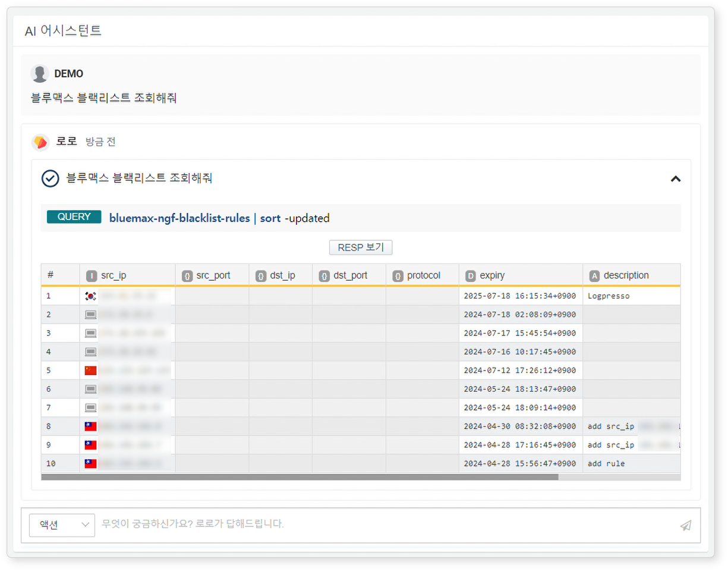The width and height of the screenshot is (728, 571).
Task: Click the DEMO user avatar icon
Action: 40,74
